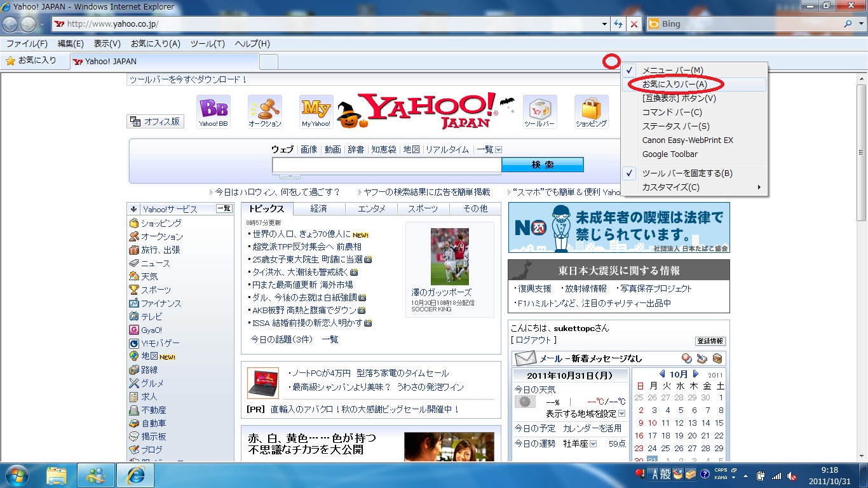
Task: Toggle [互換表示] ボタン(V) menu item
Action: point(694,98)
